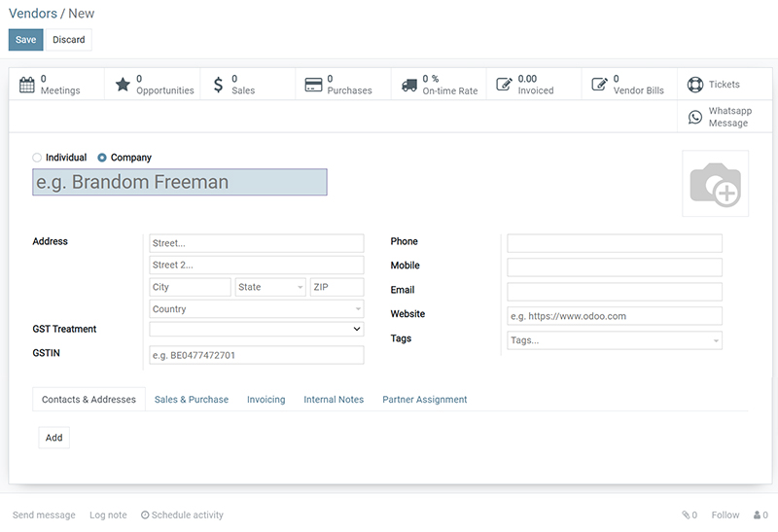Click the Purchases credit card icon

point(313,85)
